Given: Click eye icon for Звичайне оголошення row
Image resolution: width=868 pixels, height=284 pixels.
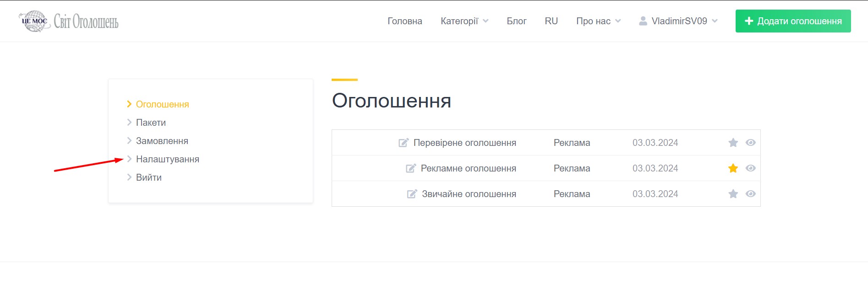Looking at the screenshot, I should [x=750, y=194].
